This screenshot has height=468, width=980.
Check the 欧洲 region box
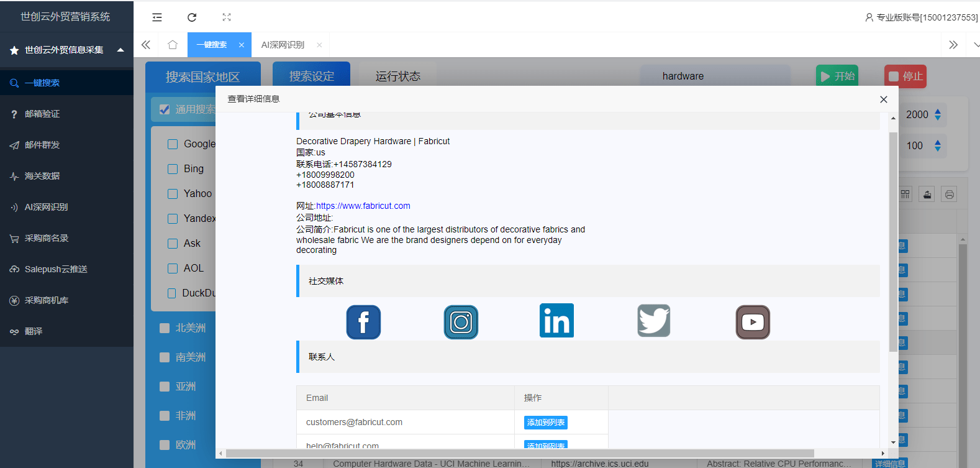click(x=165, y=445)
